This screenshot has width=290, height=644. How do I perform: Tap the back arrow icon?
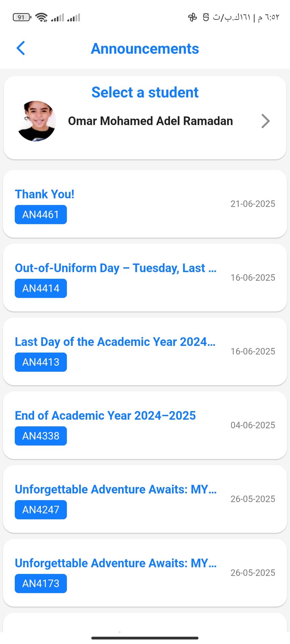pos(21,48)
